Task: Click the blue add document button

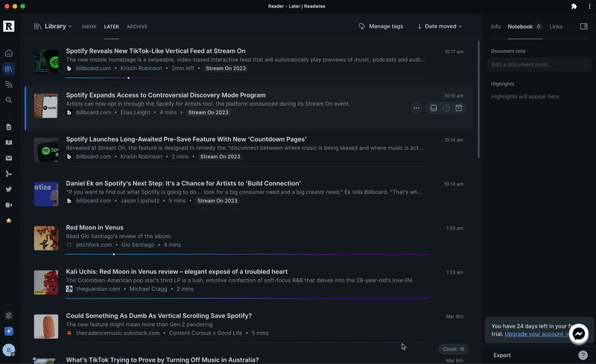Action: (x=9, y=331)
